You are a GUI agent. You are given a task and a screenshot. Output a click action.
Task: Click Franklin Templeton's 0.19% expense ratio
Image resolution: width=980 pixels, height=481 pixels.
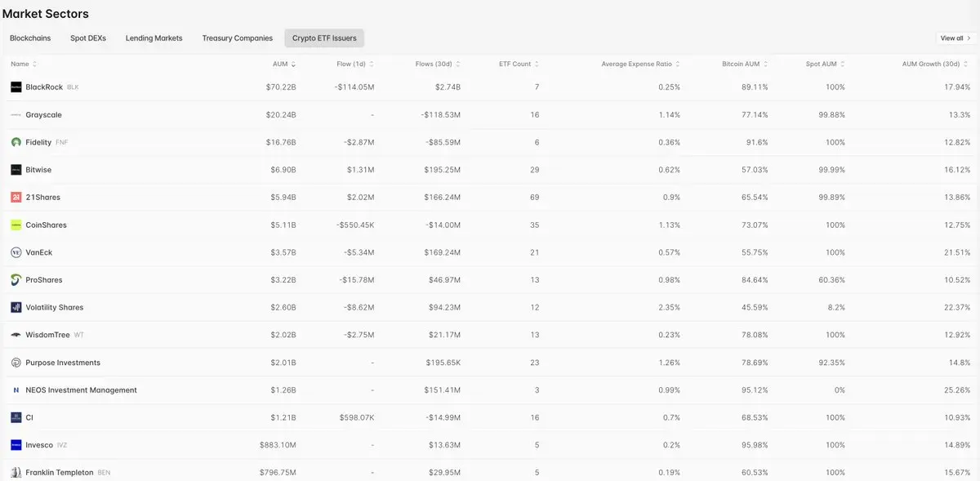669,473
